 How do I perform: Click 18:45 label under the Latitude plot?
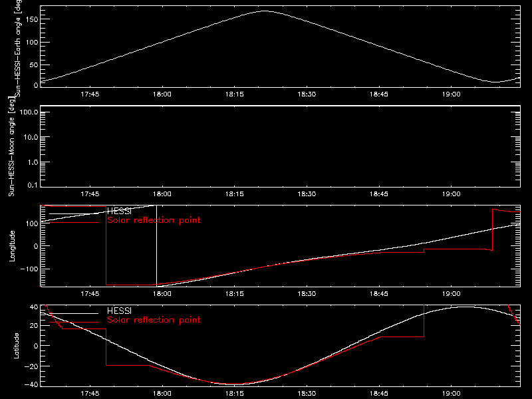(x=379, y=393)
